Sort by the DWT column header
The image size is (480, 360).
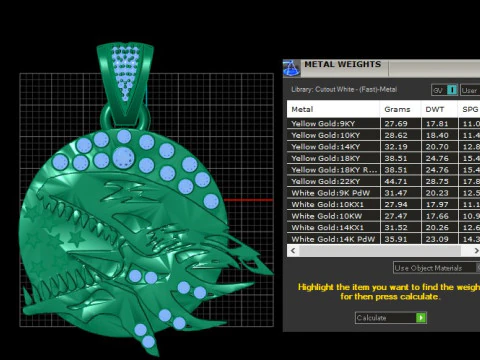439,109
